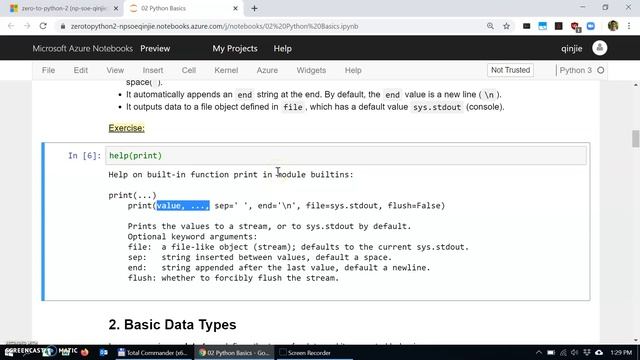Click the 1:29 PM taskbar clock
640x360 pixels.
coord(621,352)
